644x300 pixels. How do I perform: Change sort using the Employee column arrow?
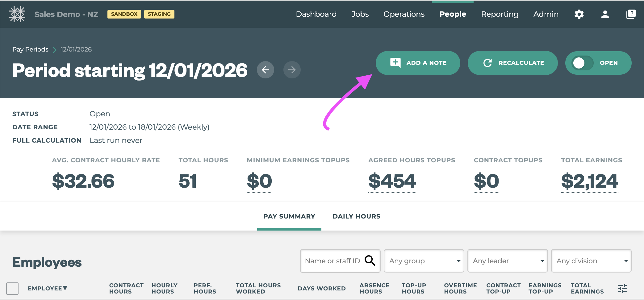click(x=65, y=288)
